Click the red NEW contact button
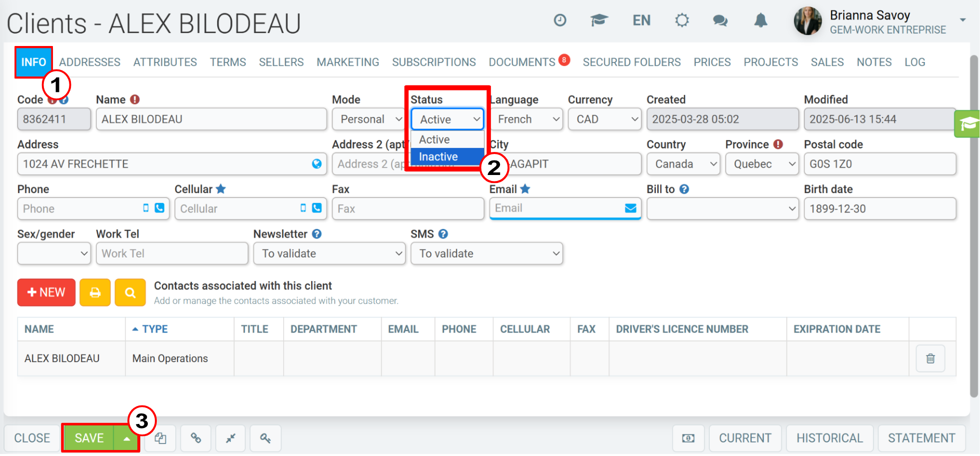This screenshot has height=456, width=980. click(x=46, y=292)
